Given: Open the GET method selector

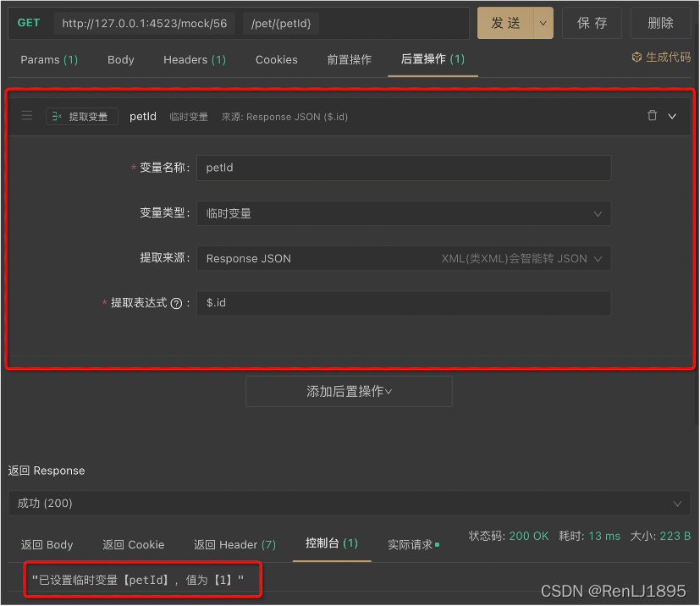Looking at the screenshot, I should [x=29, y=23].
